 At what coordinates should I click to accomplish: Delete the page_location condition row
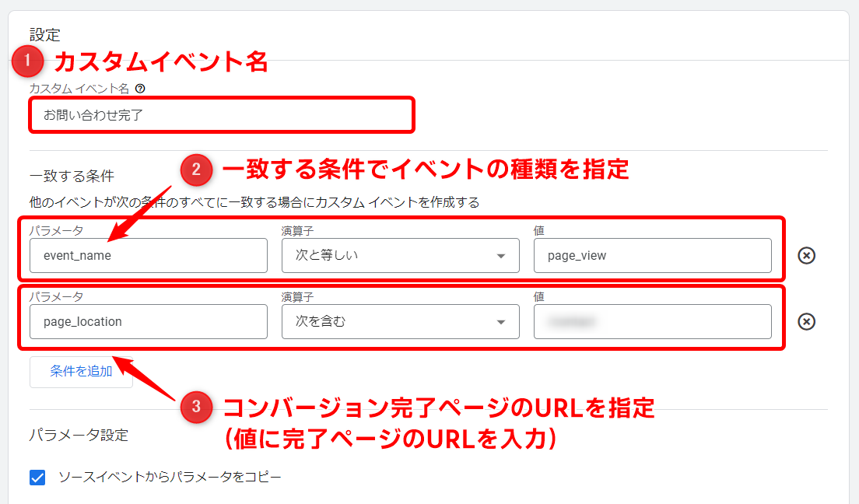pos(807,321)
